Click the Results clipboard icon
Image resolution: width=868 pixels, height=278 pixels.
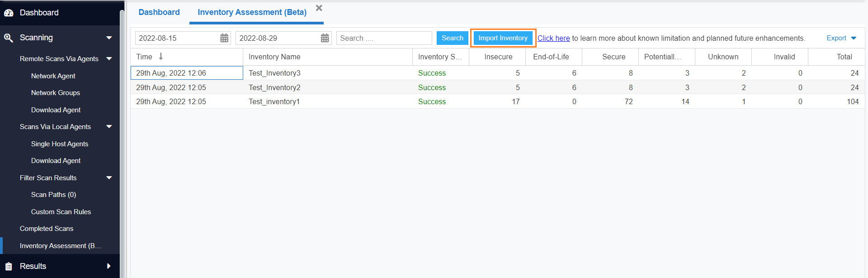(x=9, y=266)
